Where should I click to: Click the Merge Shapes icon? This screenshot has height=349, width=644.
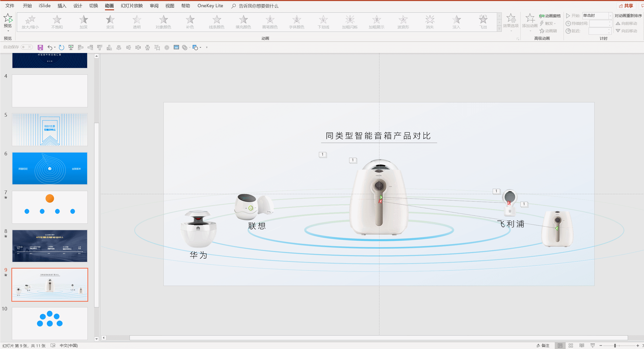(185, 47)
